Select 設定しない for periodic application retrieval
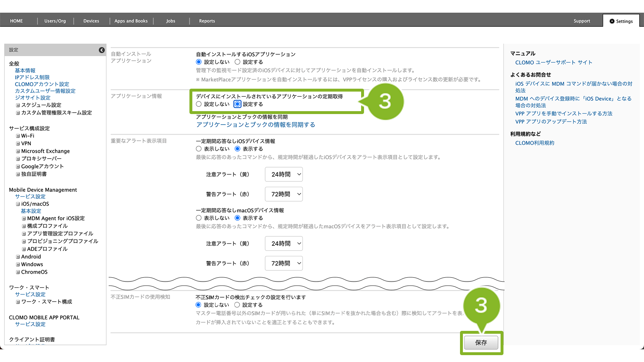 click(199, 104)
